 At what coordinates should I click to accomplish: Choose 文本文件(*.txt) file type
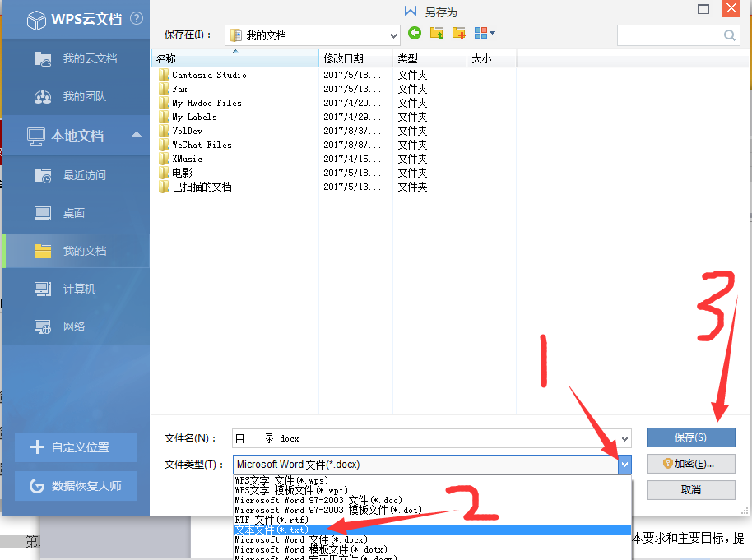[x=432, y=530]
